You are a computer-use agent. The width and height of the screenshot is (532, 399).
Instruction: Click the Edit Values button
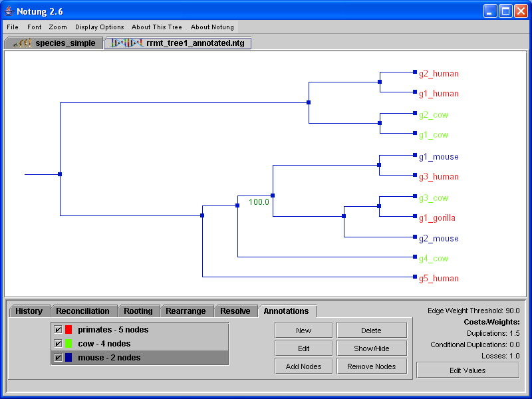467,370
